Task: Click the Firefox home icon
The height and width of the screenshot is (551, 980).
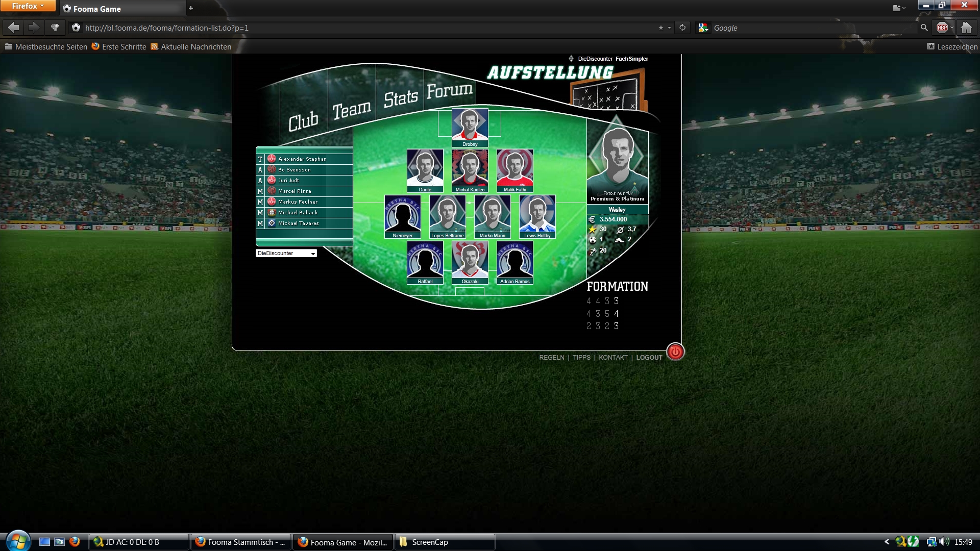Action: 966,28
